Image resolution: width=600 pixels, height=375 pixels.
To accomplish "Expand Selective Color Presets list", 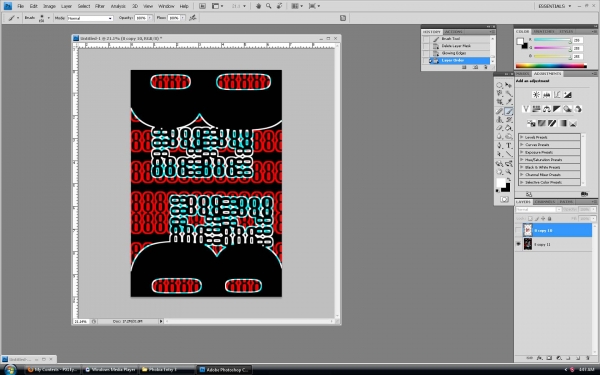I will click(x=521, y=182).
